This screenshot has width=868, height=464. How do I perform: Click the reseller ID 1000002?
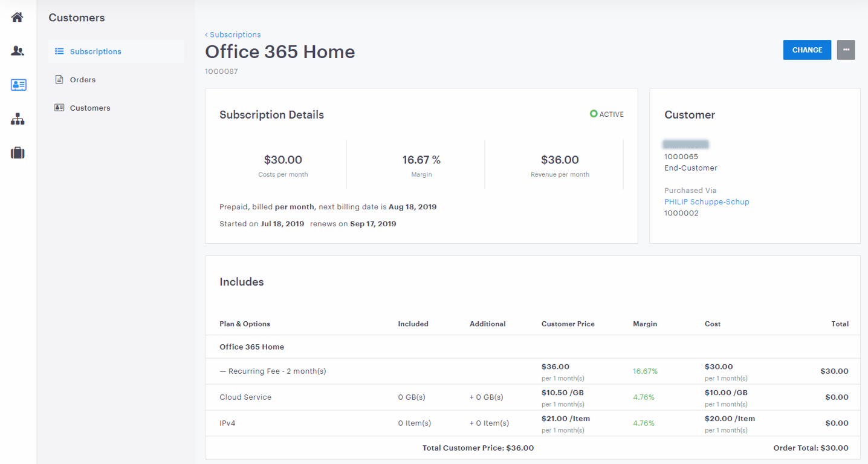[x=681, y=213]
